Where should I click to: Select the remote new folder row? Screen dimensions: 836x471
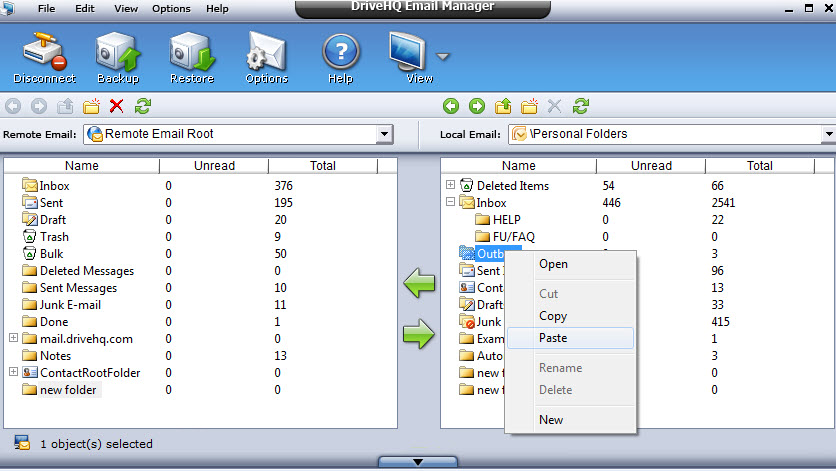[x=59, y=390]
